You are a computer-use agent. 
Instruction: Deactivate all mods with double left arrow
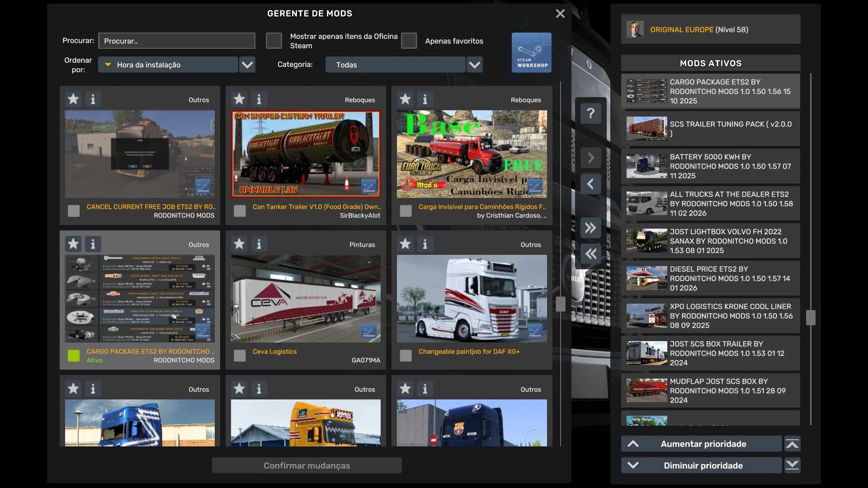pyautogui.click(x=590, y=254)
